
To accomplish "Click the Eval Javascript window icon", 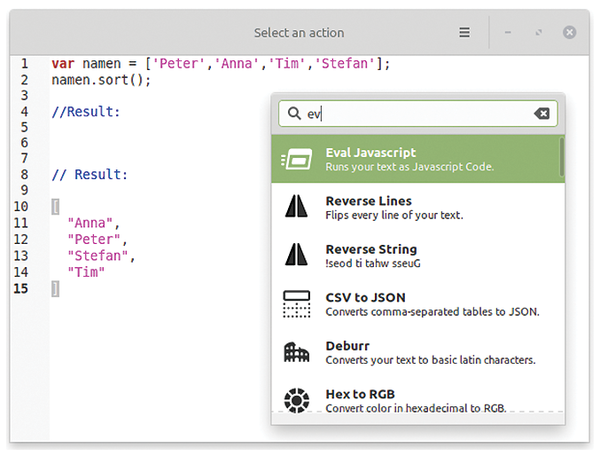I will coord(297,159).
